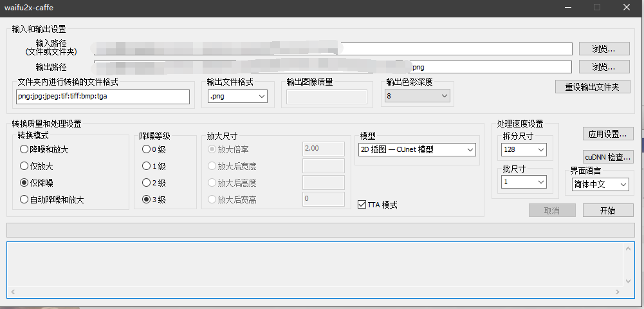This screenshot has height=309, width=644.
Task: Select the 放大后宽高 radio option
Action: [232, 200]
